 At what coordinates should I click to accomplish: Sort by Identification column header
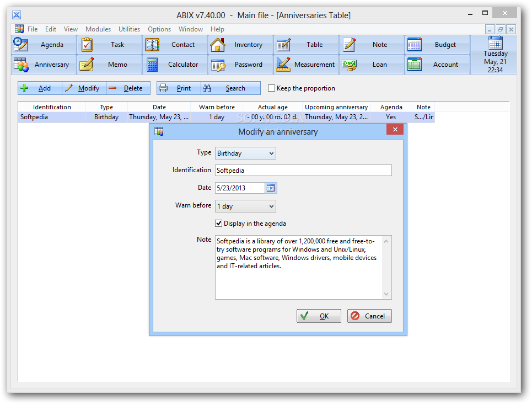pos(52,107)
